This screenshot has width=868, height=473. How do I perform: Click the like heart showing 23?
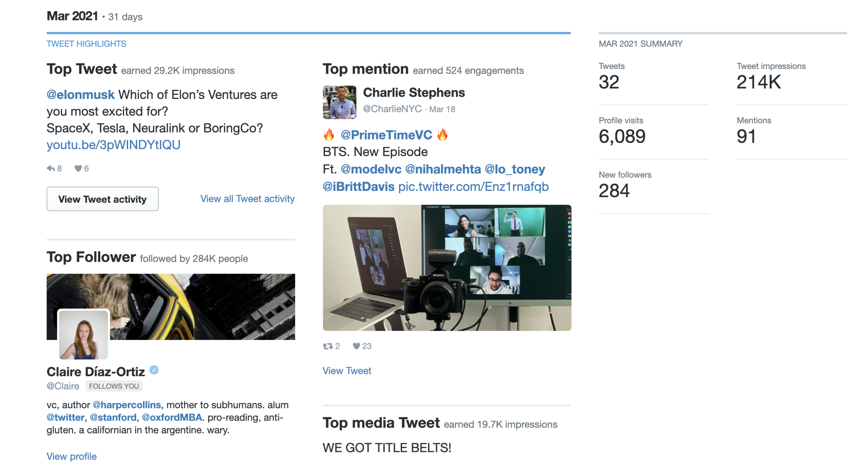tap(356, 346)
